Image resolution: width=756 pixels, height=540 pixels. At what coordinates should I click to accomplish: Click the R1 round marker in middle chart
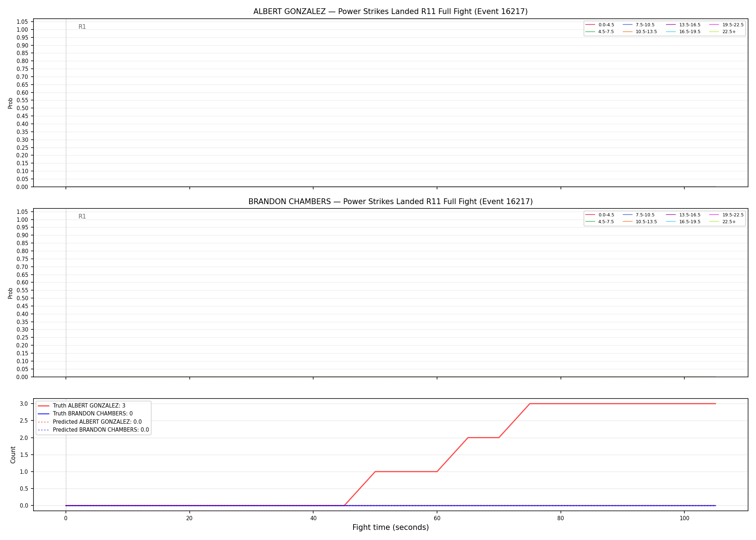(82, 216)
